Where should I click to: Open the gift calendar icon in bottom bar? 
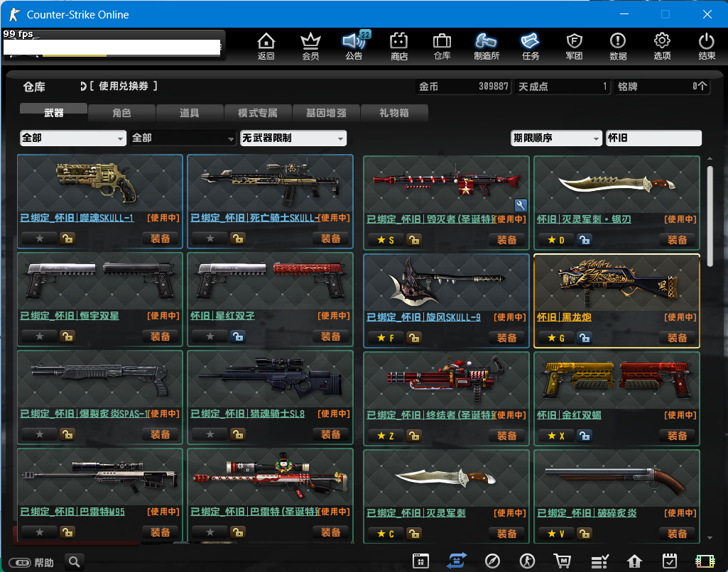[420, 561]
